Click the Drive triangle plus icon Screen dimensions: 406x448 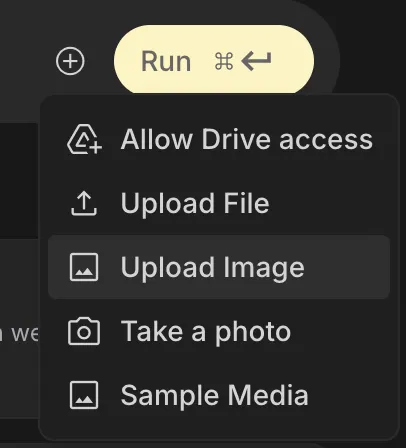click(x=84, y=139)
